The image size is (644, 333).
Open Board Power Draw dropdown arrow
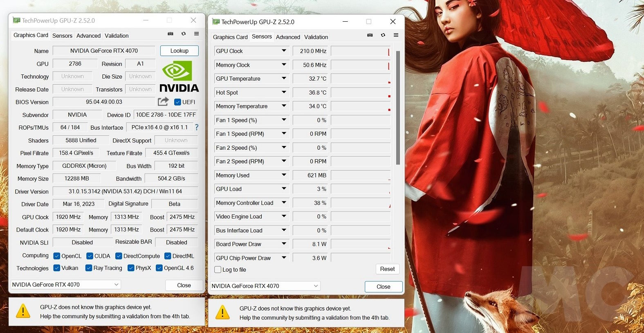(284, 244)
